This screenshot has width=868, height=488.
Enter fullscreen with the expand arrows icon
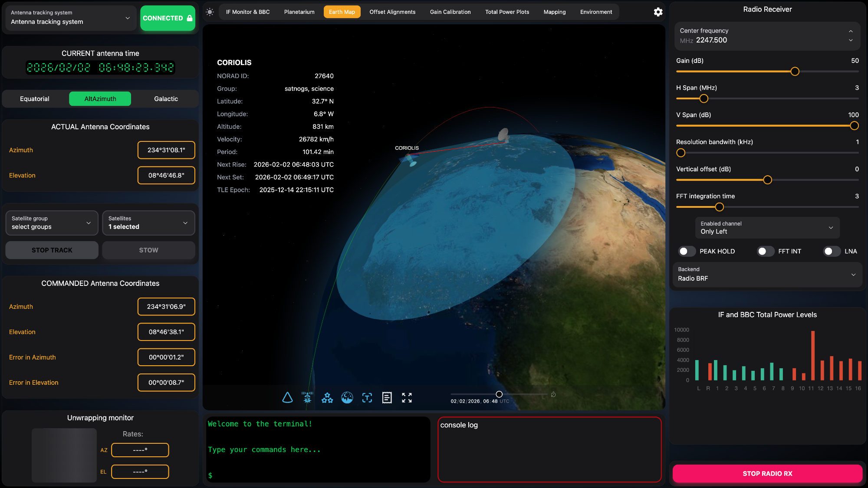[x=407, y=397]
